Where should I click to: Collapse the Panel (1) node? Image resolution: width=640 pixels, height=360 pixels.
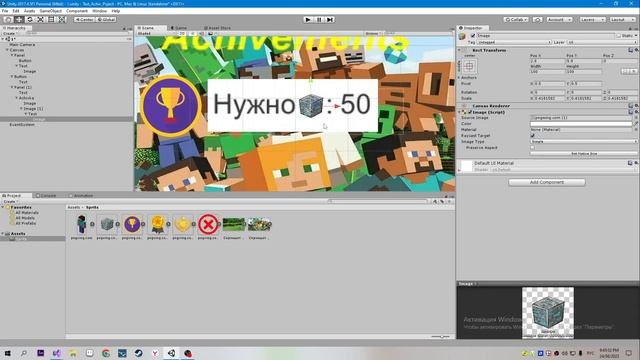[12, 87]
